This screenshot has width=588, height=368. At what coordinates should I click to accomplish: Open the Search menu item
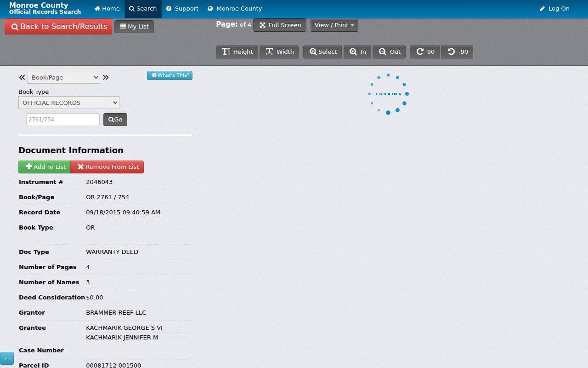(x=143, y=9)
